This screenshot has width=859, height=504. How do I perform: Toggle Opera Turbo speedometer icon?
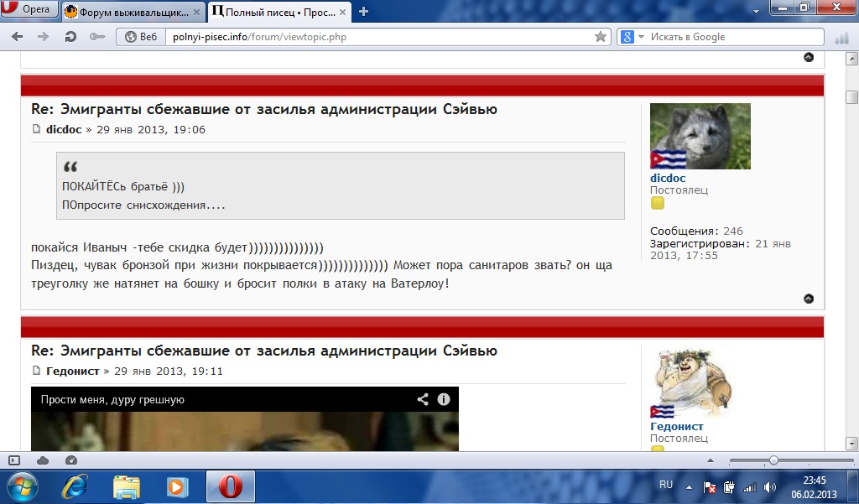[71, 460]
